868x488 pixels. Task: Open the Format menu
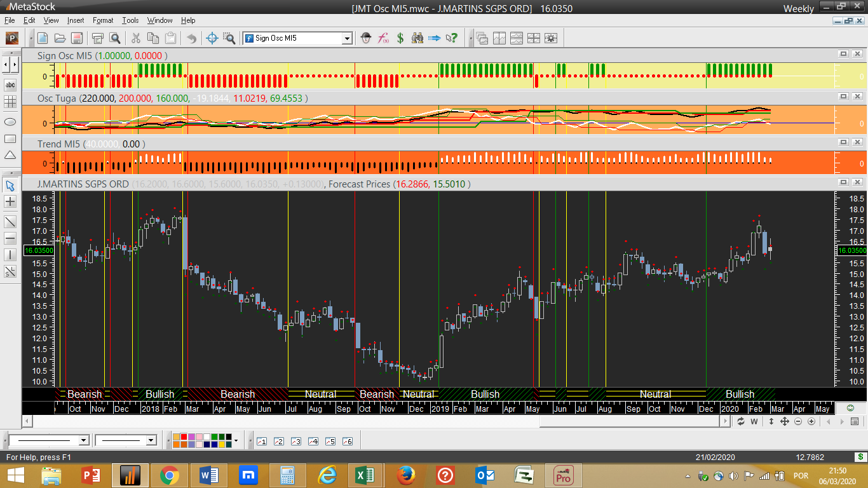tap(103, 20)
